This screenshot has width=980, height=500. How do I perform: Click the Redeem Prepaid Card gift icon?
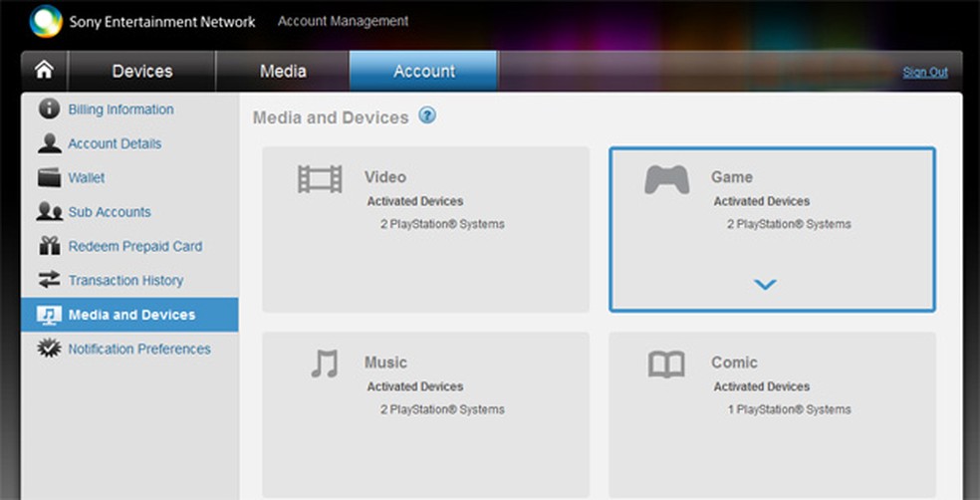(x=49, y=246)
